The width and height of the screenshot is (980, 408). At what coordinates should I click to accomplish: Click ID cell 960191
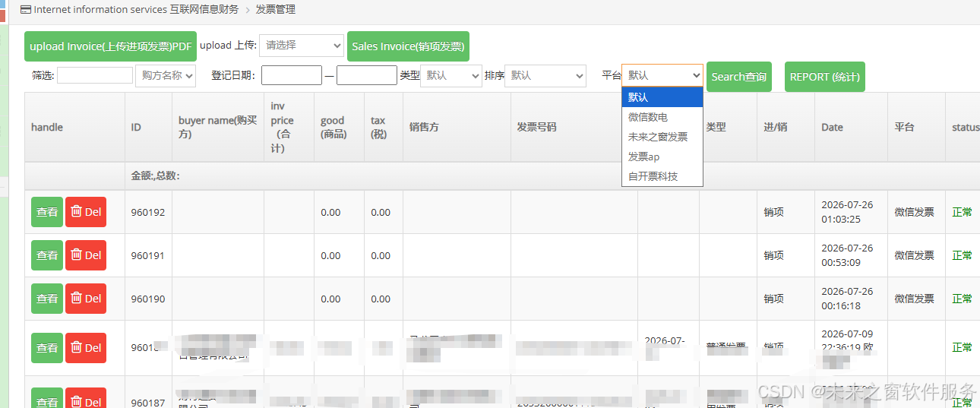coord(148,255)
